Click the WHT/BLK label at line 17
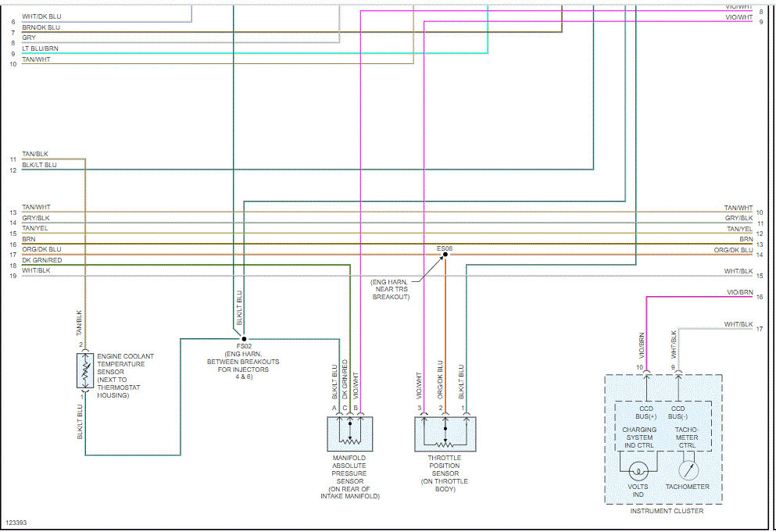 (x=738, y=324)
